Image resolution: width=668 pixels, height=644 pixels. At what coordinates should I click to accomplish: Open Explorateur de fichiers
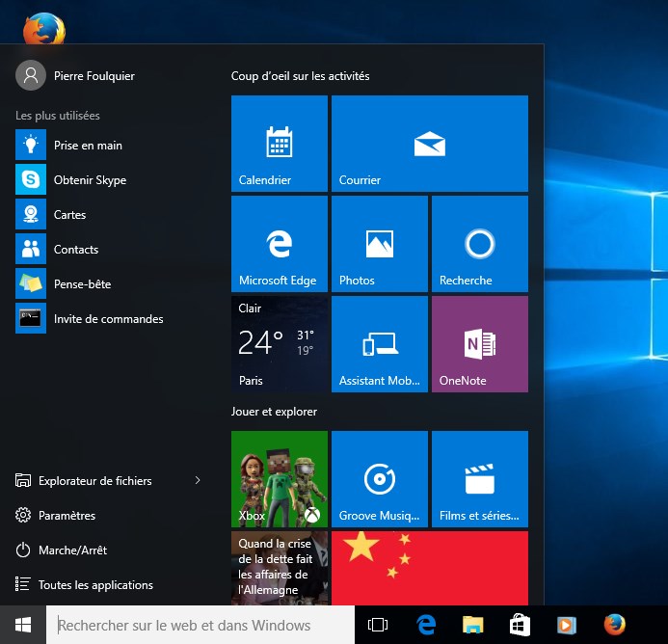[x=95, y=481]
